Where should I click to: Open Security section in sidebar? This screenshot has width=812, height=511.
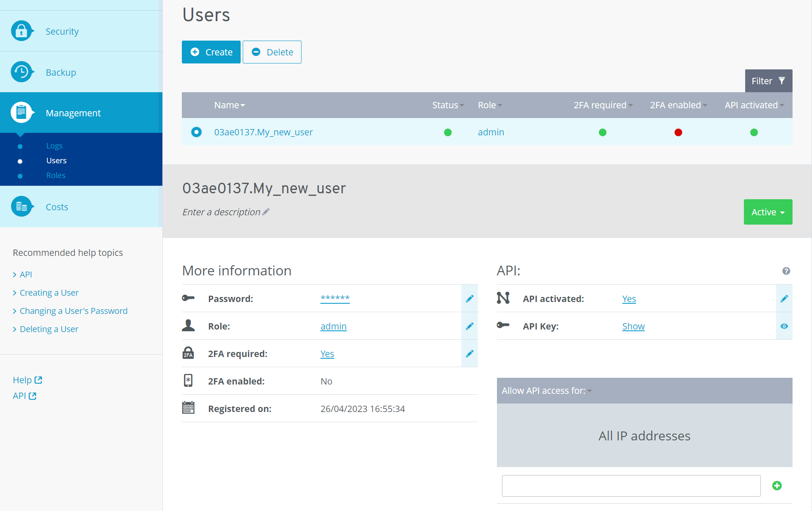tap(62, 31)
